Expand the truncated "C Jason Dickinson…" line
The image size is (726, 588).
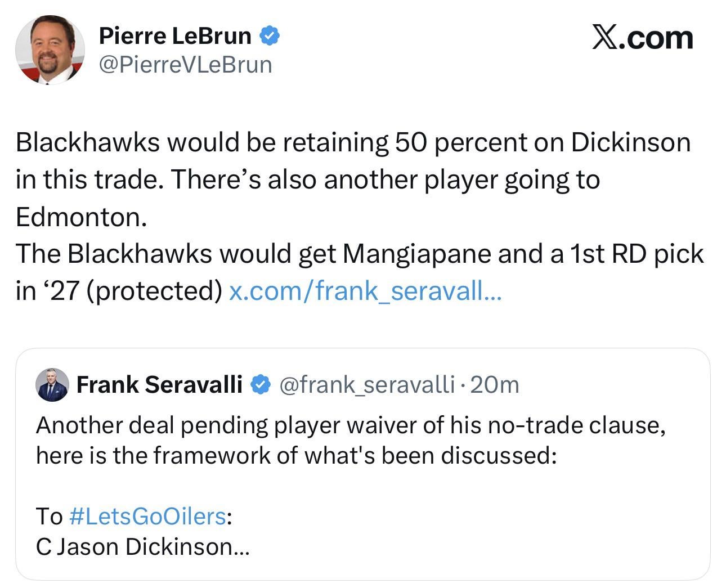pos(142,546)
